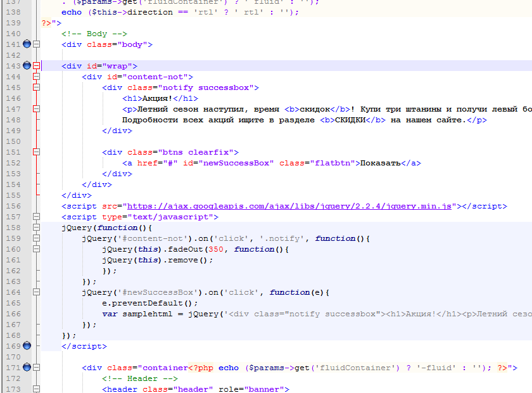Screen dimensions: 532x393
Task: Collapse the btns clearfix fold on line 151
Action: (36, 152)
